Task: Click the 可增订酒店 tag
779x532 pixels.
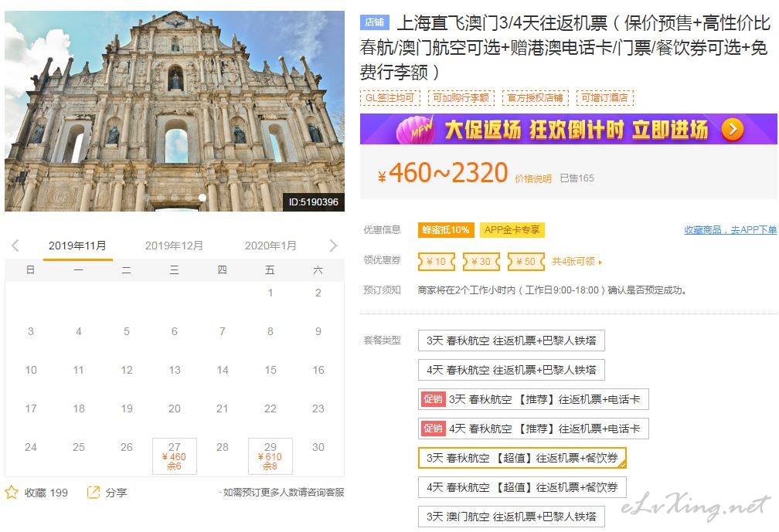Action: [x=604, y=98]
